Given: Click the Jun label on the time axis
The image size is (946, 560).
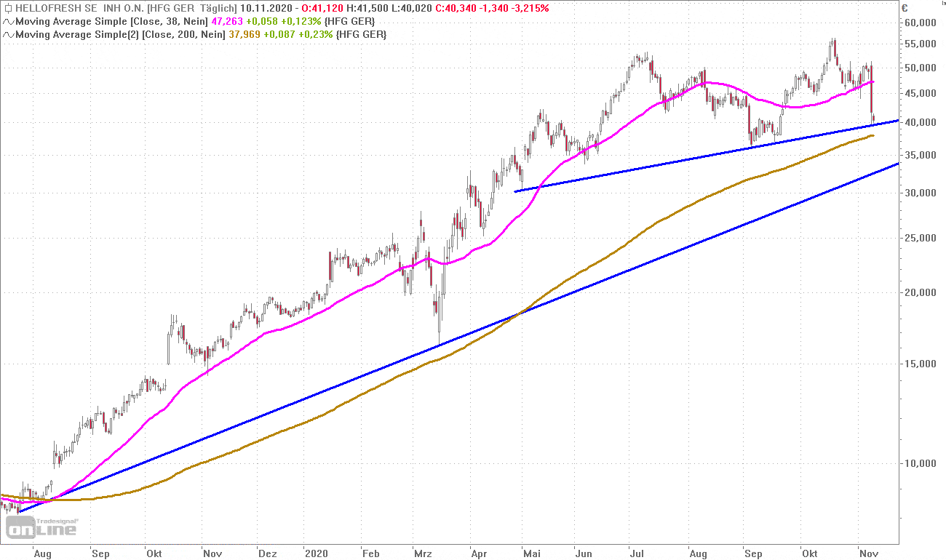Looking at the screenshot, I should [x=584, y=553].
